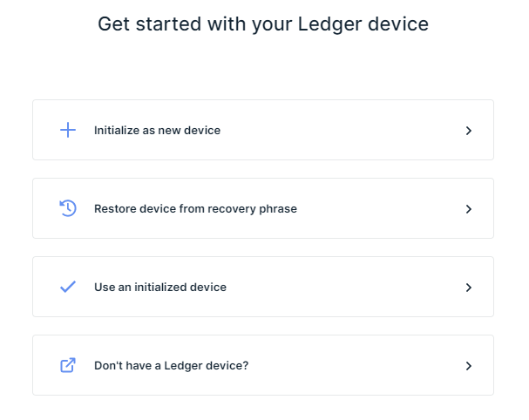Select Initialize as new device text
The image size is (529, 420).
pos(157,130)
